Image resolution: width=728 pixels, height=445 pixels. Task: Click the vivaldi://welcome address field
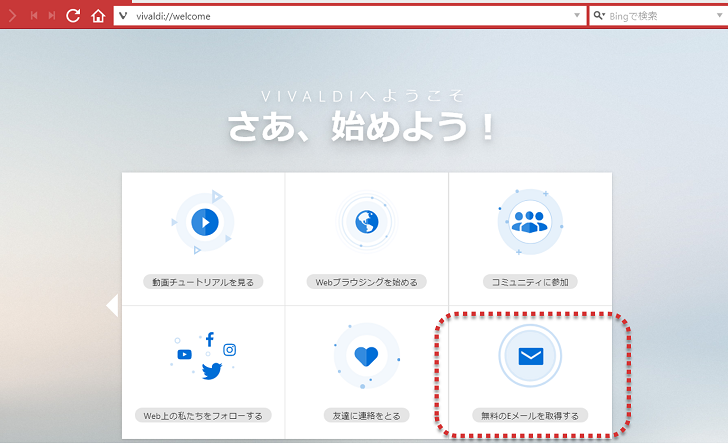[351, 16]
